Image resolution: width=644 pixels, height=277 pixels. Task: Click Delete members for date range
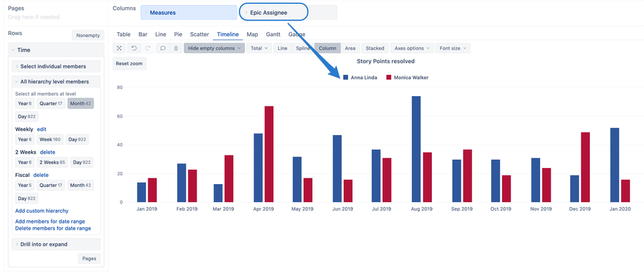coord(53,229)
